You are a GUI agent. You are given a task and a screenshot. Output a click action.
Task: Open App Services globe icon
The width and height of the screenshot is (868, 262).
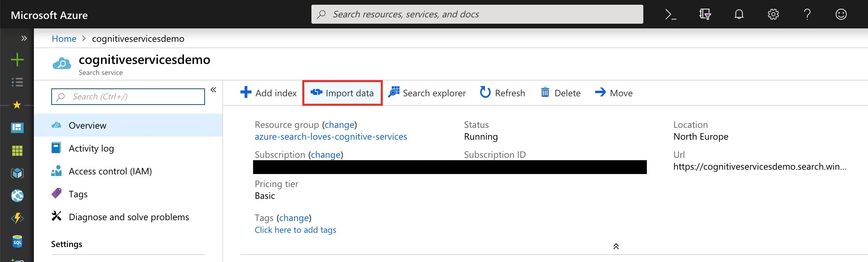17,196
